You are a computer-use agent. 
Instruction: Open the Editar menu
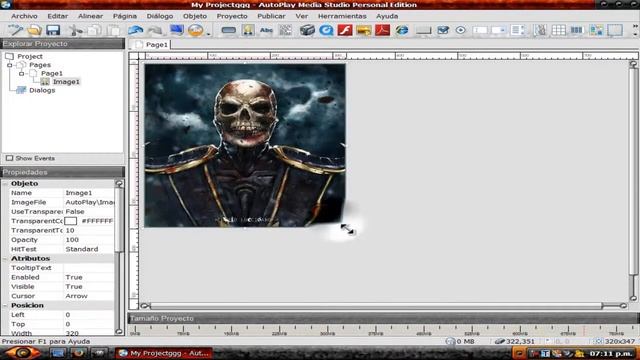(x=58, y=16)
